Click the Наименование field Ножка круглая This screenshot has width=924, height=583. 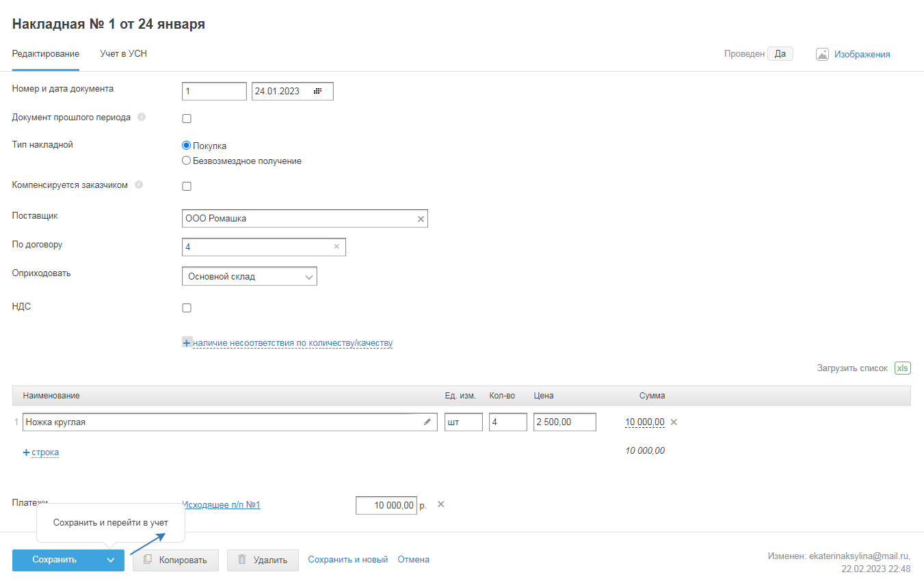pyautogui.click(x=230, y=422)
